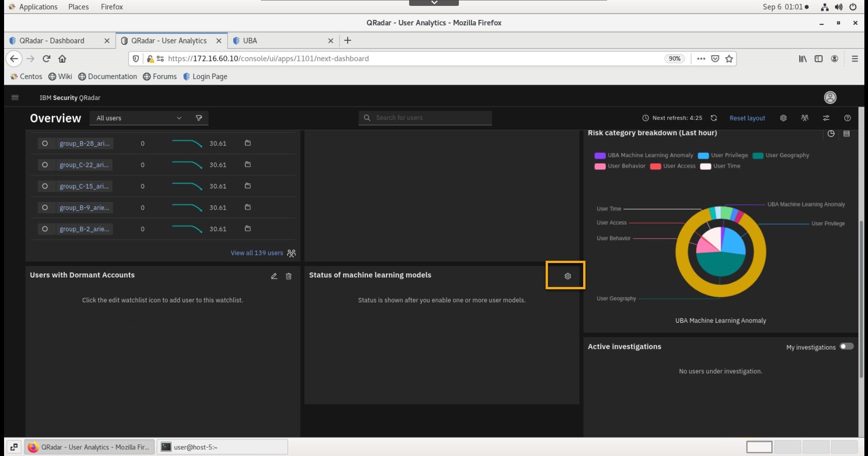Open Firefox library icon
The width and height of the screenshot is (868, 456).
803,59
